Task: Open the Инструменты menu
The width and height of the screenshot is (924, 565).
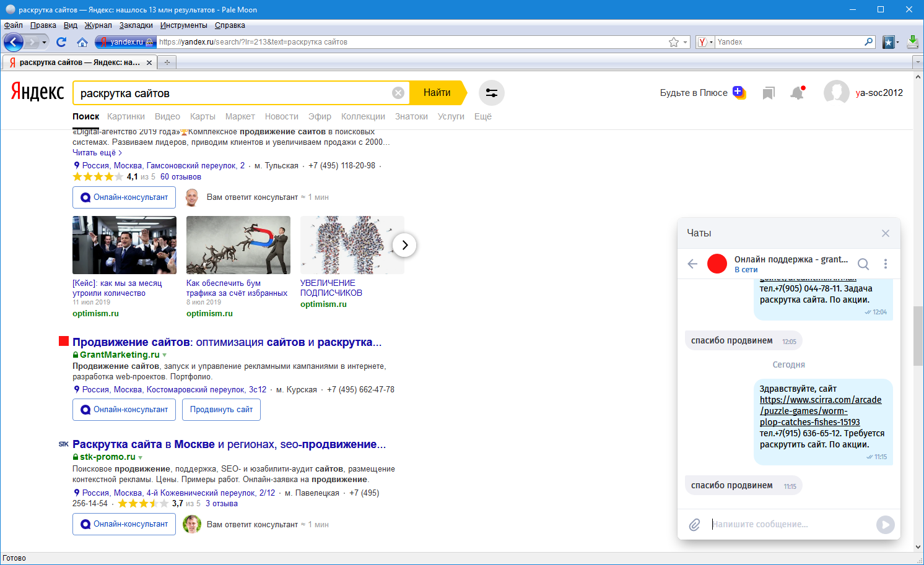Action: pyautogui.click(x=184, y=25)
